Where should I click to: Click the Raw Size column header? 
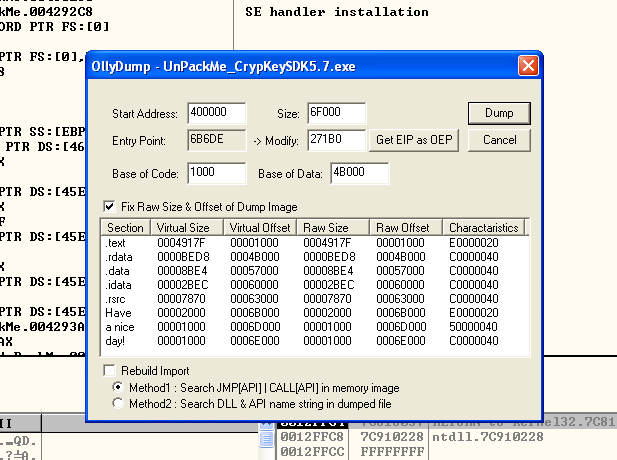333,228
